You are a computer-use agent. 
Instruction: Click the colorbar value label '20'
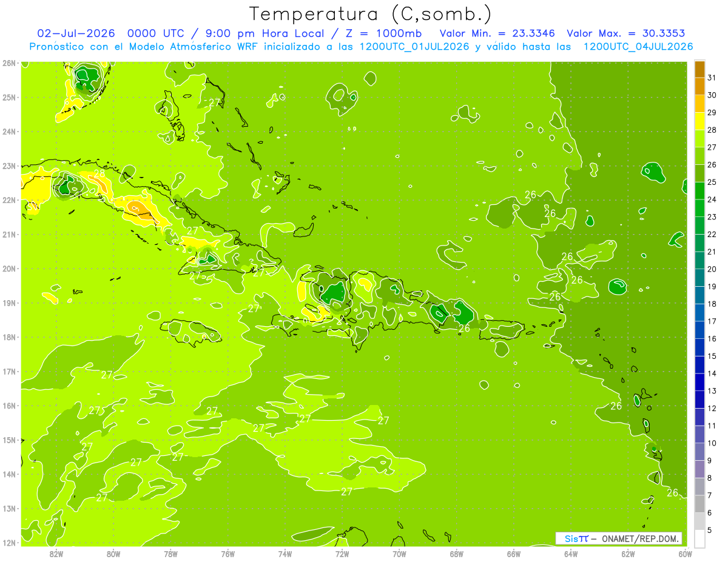712,269
